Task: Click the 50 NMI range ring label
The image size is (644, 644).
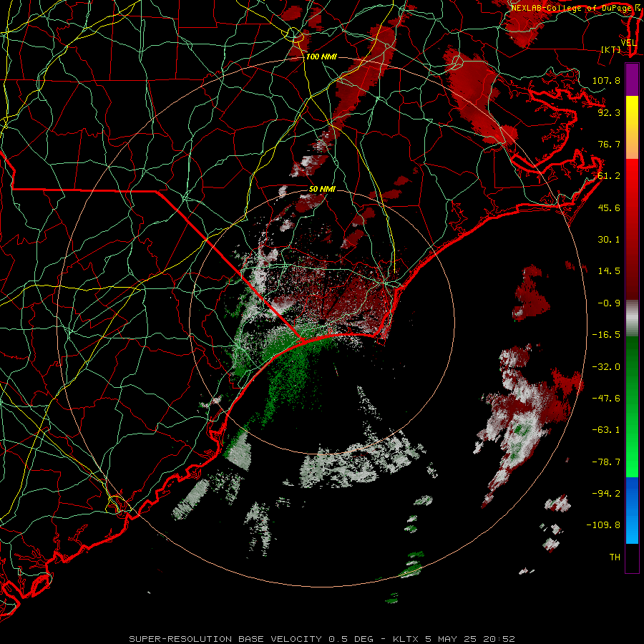Action: click(x=322, y=189)
